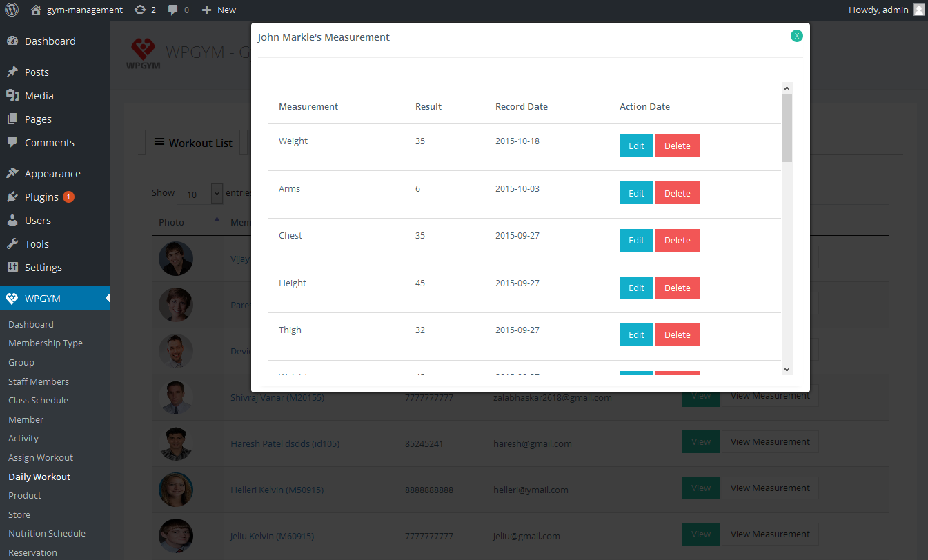This screenshot has width=928, height=560.
Task: Delete the Chest measurement record
Action: point(678,240)
